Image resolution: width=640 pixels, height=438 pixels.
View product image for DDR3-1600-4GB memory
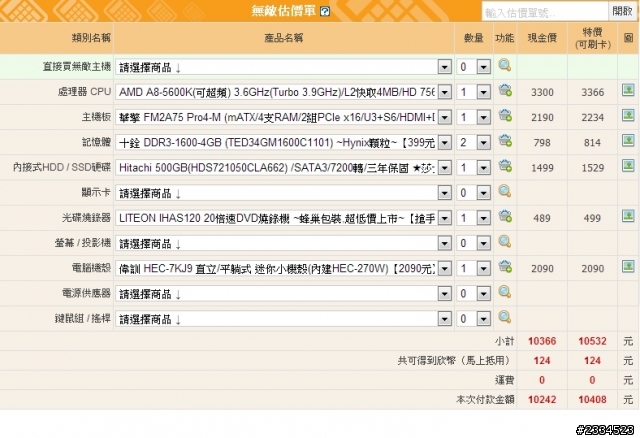click(x=628, y=140)
